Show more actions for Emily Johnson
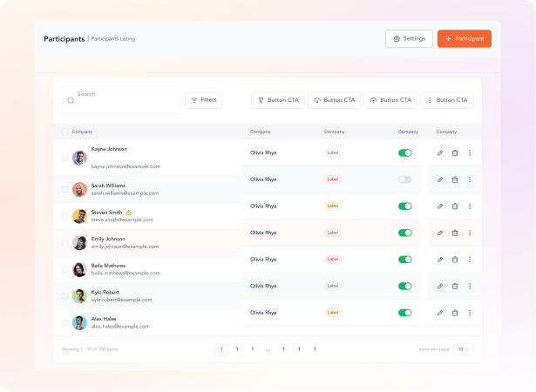The width and height of the screenshot is (536, 392). (x=470, y=233)
